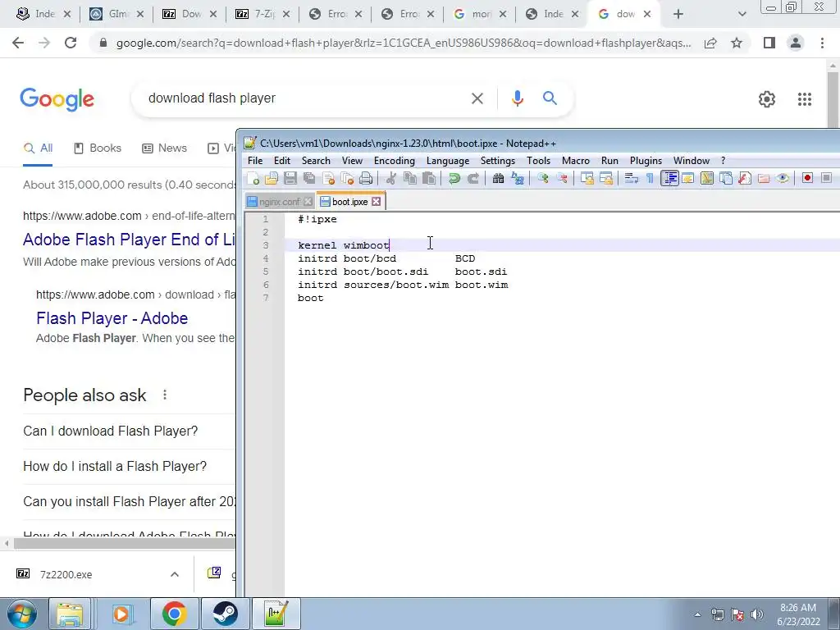The image size is (840, 630).
Task: Switch to the nginx.conf tab
Action: point(280,202)
